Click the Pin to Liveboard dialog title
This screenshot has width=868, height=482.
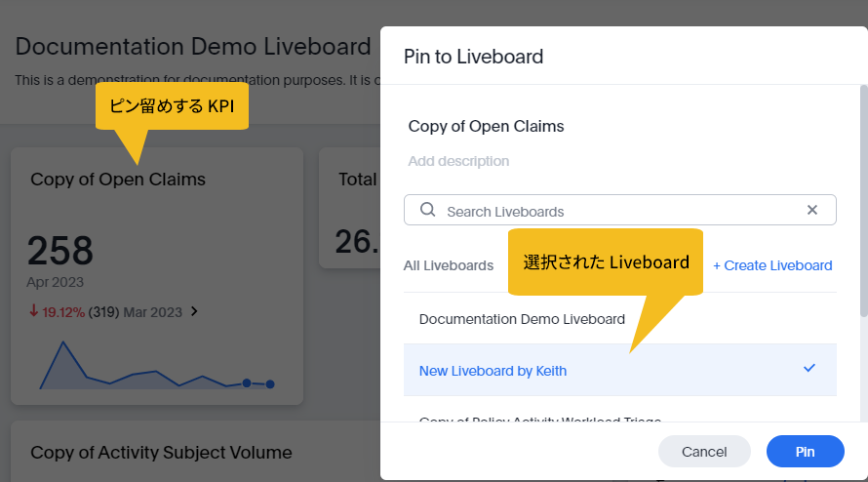(x=473, y=57)
